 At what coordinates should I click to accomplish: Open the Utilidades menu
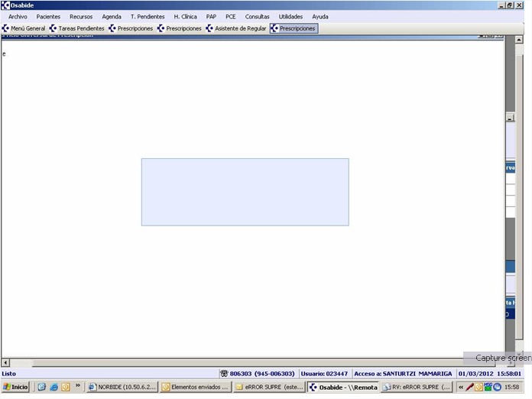[290, 16]
